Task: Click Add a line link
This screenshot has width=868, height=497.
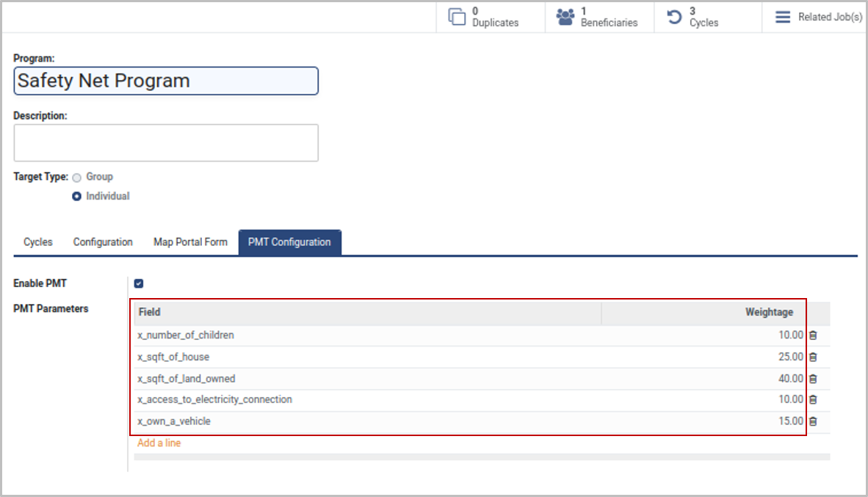Action: point(159,443)
